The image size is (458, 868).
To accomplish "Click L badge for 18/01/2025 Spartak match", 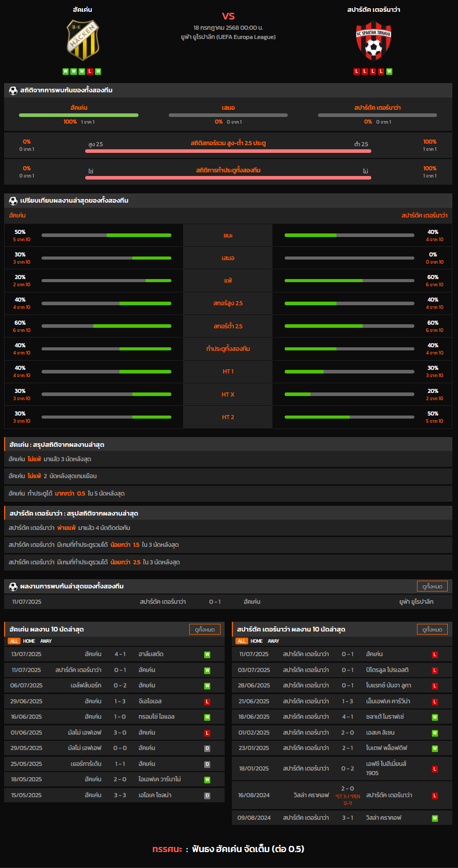I will tap(435, 769).
